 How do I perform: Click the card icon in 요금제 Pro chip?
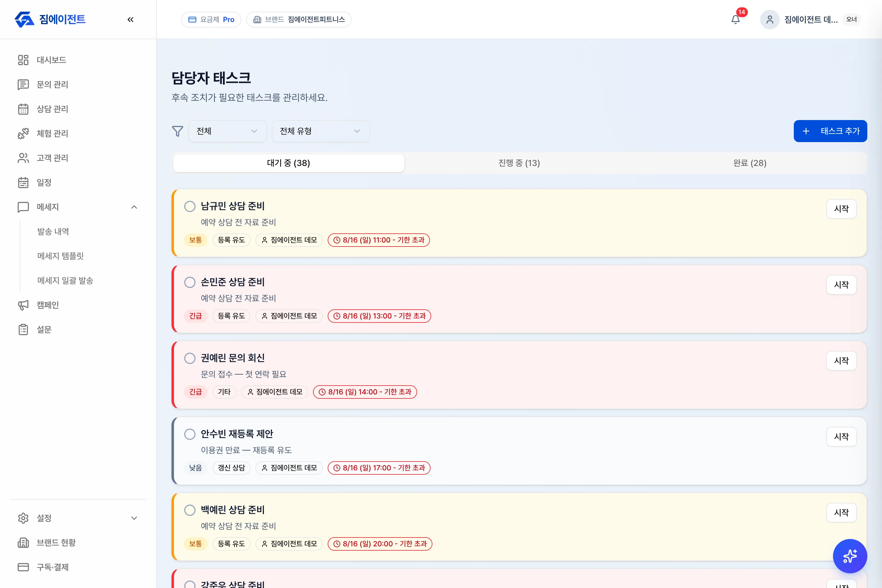point(192,20)
